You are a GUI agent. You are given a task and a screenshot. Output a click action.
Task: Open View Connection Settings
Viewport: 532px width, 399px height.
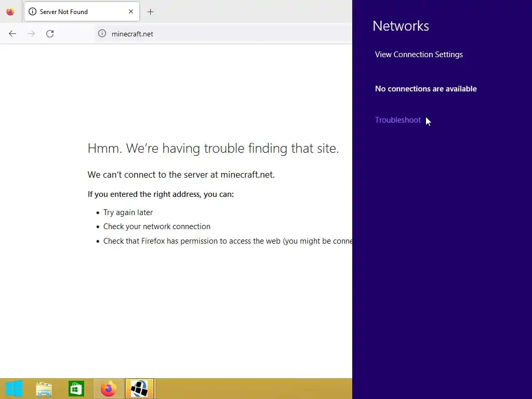click(419, 55)
